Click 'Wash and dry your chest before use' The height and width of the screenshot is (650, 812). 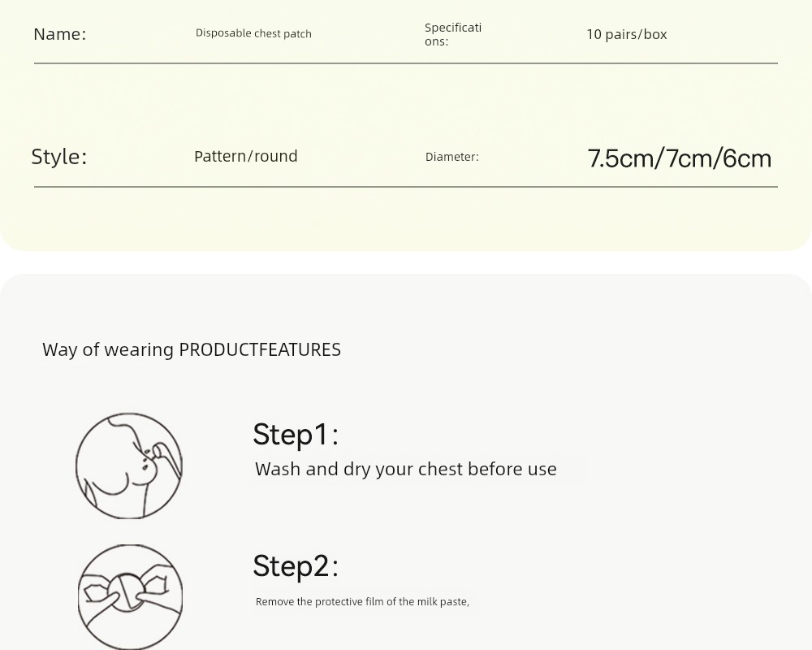tap(406, 469)
